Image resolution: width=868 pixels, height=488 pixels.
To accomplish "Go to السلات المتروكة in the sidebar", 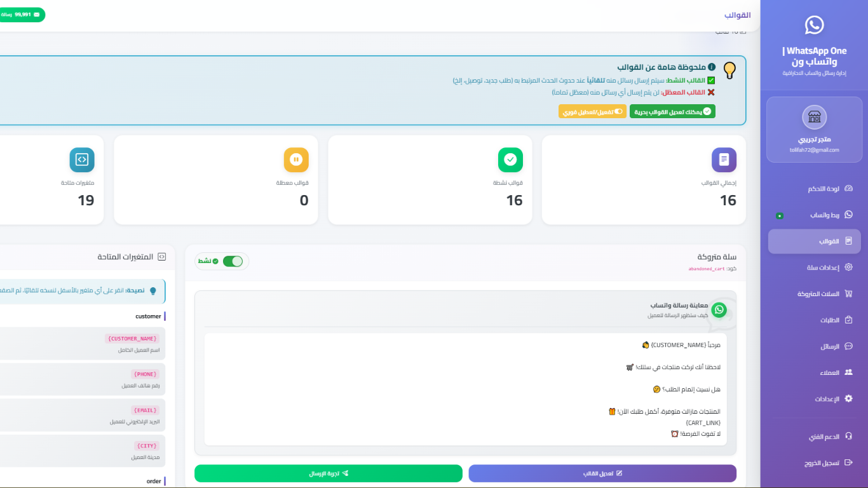I will pyautogui.click(x=818, y=294).
